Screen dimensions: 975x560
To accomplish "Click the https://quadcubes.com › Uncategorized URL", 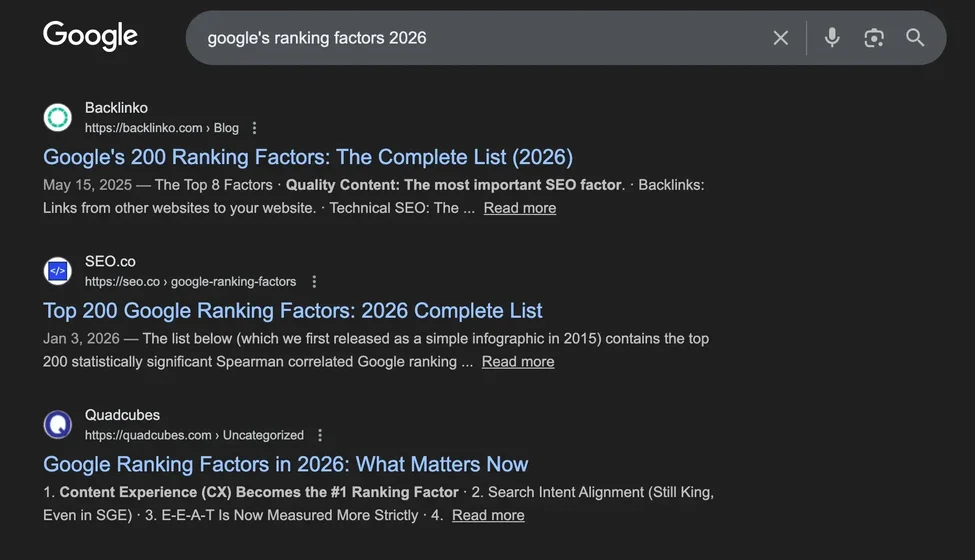I will pos(194,435).
